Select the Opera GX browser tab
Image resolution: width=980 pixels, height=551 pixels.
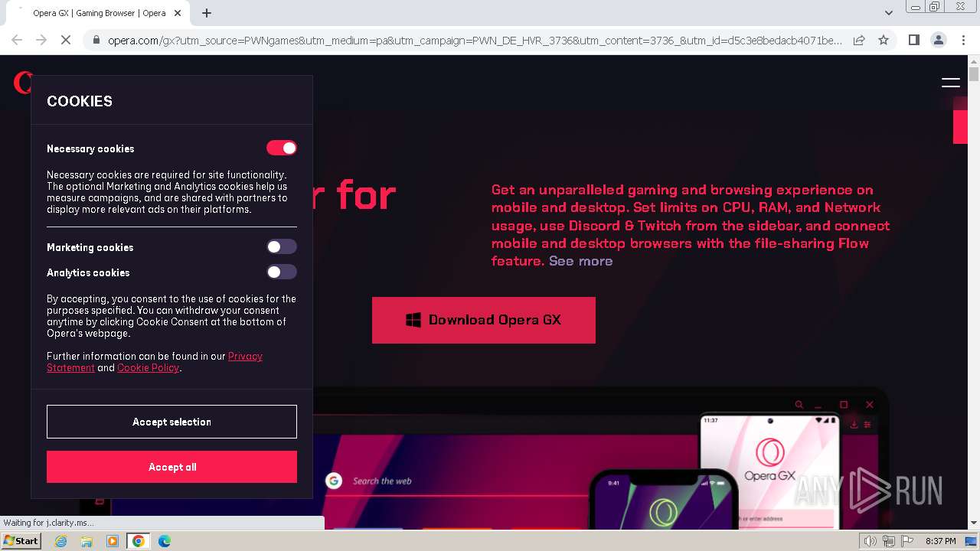100,13
